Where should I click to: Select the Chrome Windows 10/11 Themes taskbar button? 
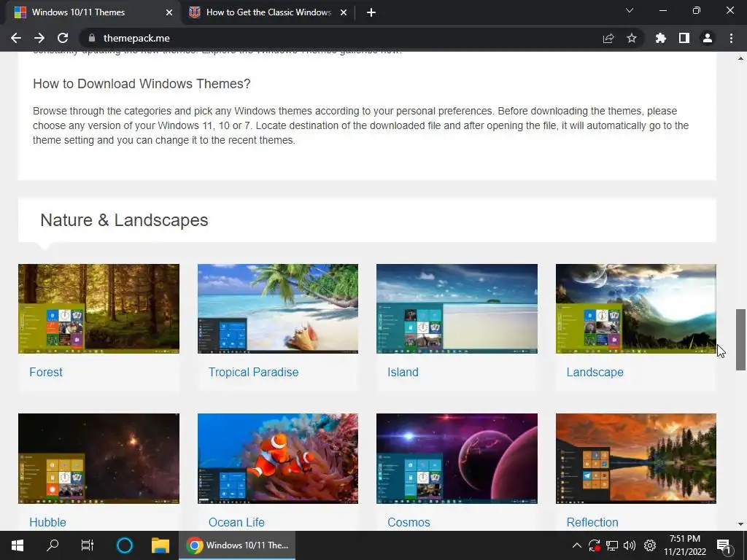click(x=237, y=545)
